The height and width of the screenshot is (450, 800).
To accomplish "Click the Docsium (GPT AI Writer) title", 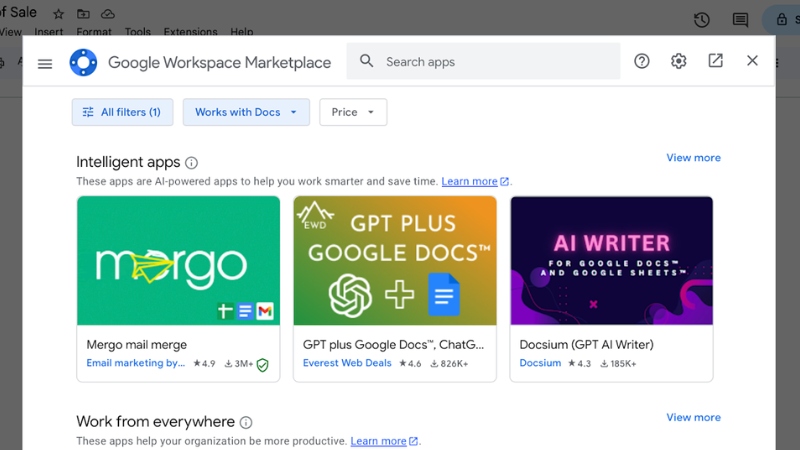I will pos(586,344).
